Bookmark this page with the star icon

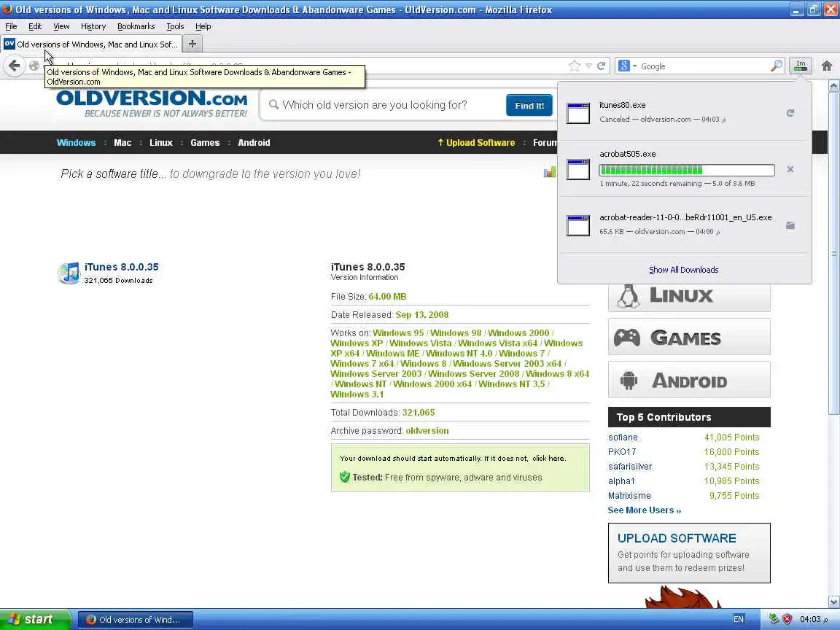(575, 66)
